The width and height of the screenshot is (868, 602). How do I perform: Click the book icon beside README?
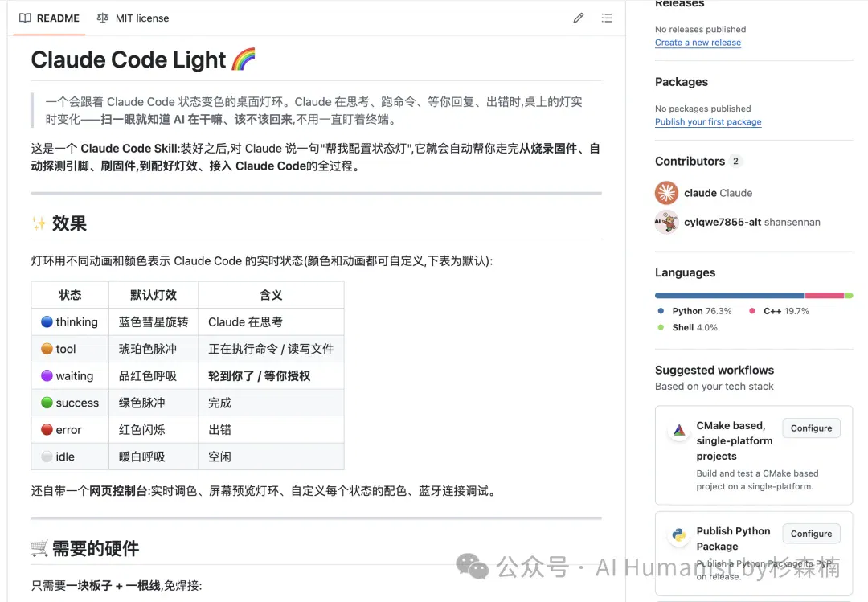pyautogui.click(x=25, y=18)
